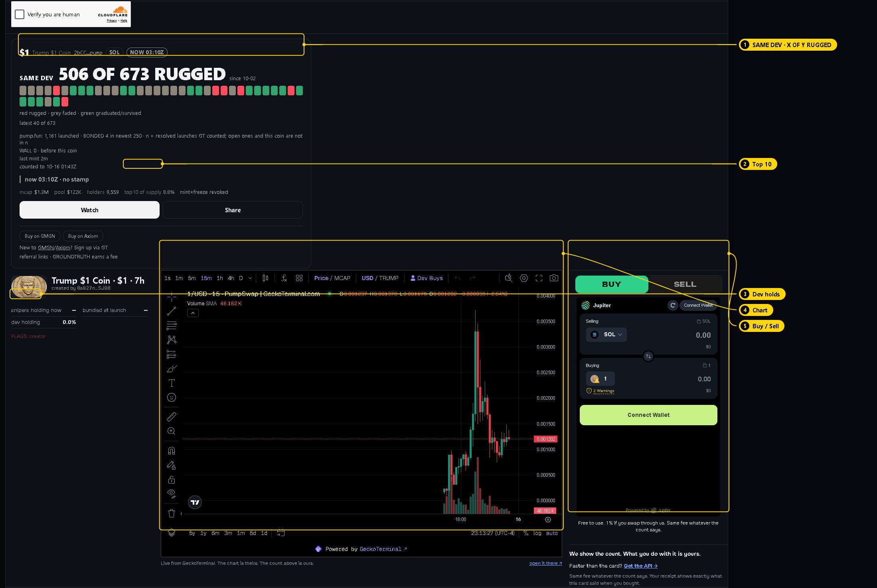Open the candlestick chart style picker

265,278
